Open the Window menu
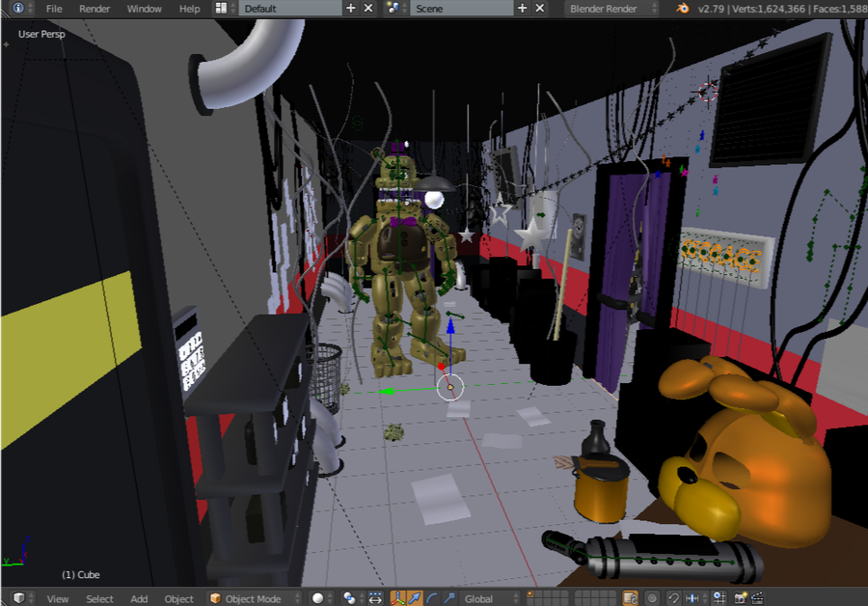868x606 pixels. [144, 9]
